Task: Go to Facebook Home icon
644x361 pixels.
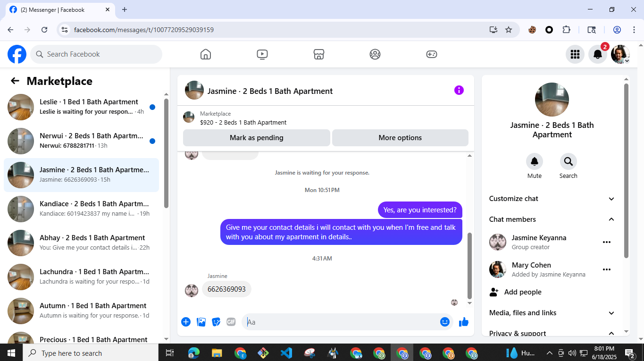Action: click(x=206, y=54)
